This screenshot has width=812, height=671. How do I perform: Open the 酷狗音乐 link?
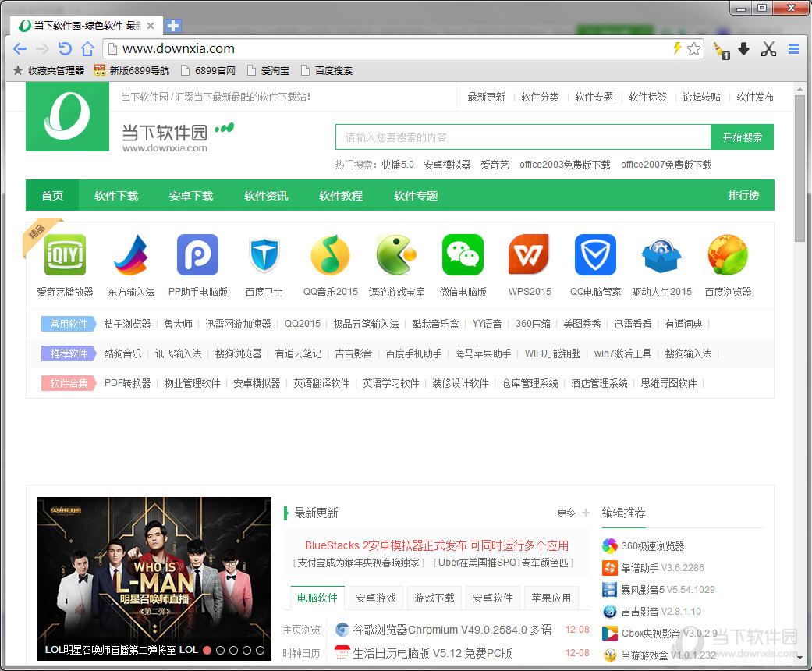[x=122, y=353]
